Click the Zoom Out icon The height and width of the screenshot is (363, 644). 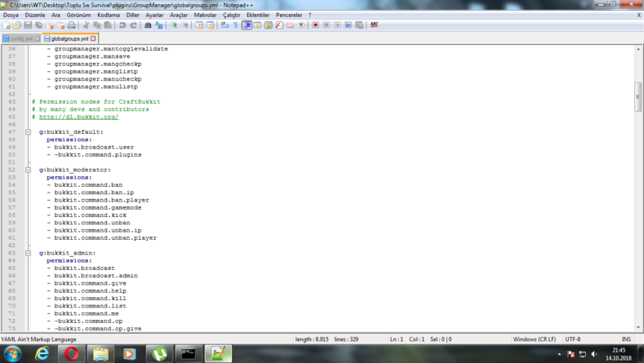point(184,25)
